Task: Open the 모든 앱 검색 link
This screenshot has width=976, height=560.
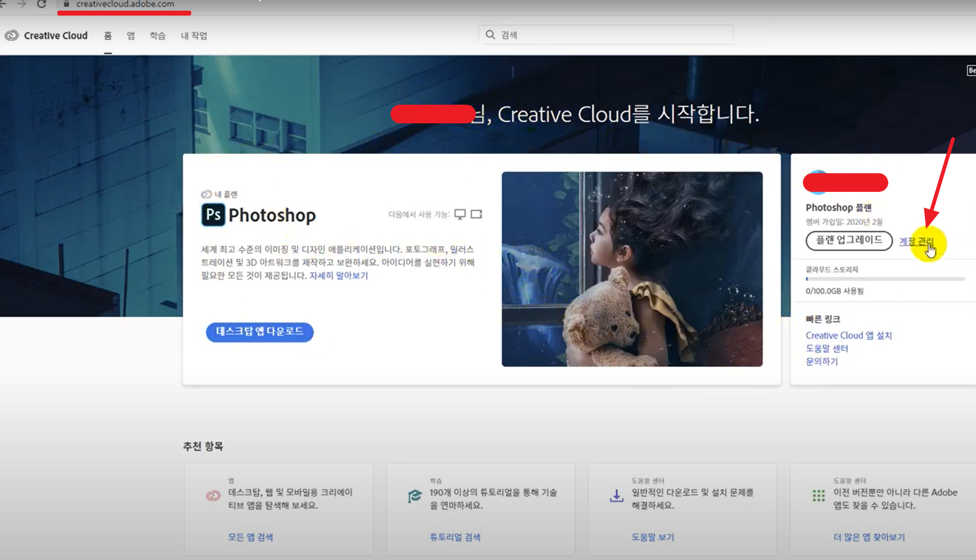Action: pos(250,537)
